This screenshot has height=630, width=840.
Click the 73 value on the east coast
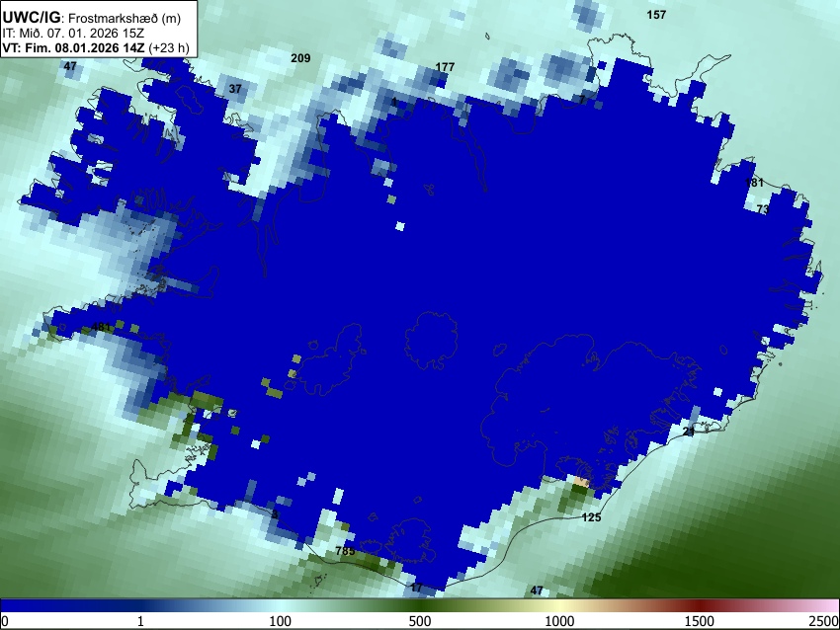(x=763, y=209)
